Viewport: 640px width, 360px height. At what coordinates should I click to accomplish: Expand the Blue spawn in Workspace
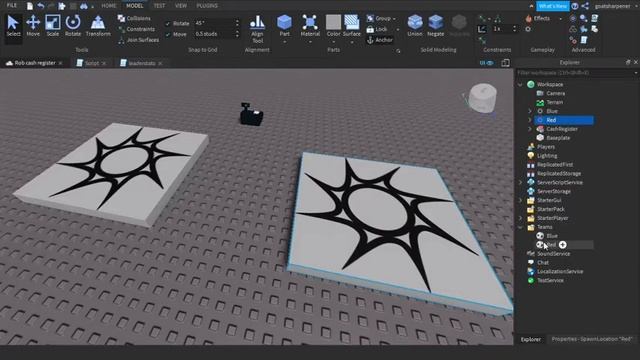click(x=530, y=111)
